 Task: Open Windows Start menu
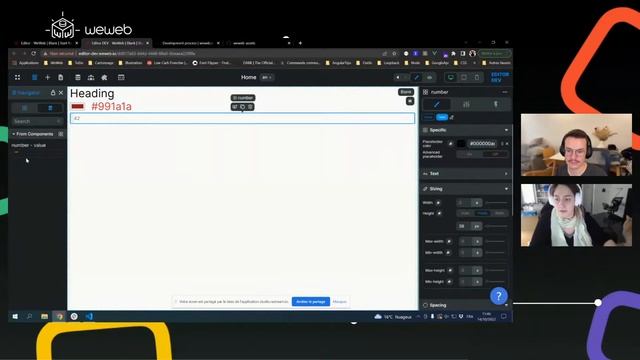point(15,316)
